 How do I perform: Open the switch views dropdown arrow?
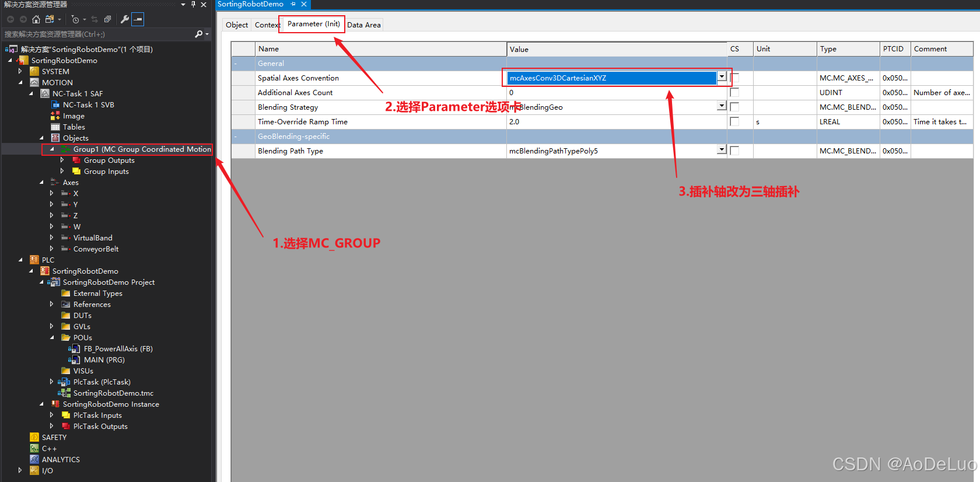pos(59,19)
